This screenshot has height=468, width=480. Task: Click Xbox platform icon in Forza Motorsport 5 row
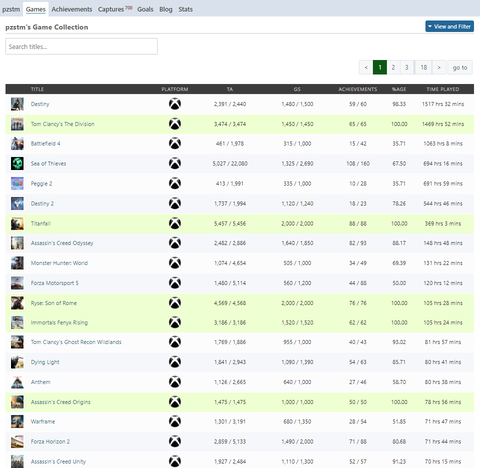[175, 283]
